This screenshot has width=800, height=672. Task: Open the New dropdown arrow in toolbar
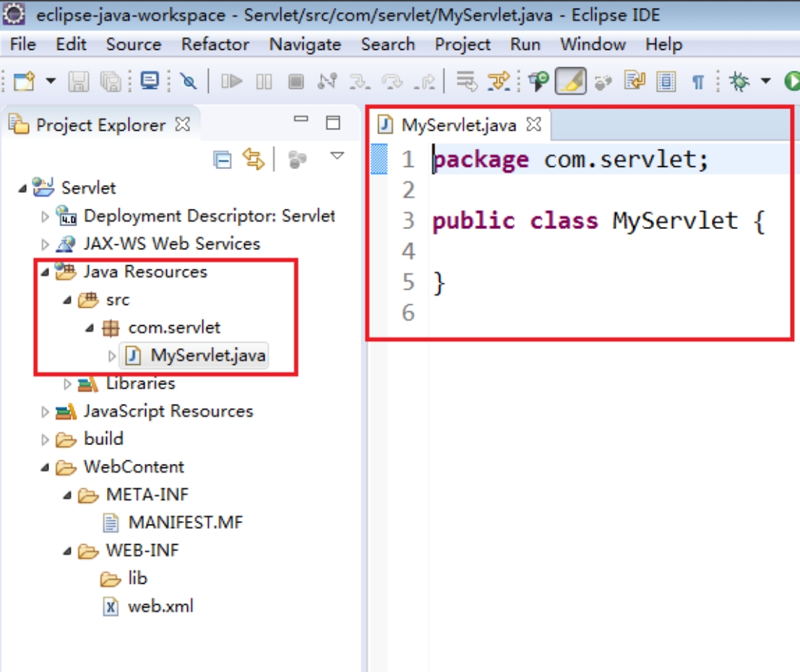tap(51, 81)
